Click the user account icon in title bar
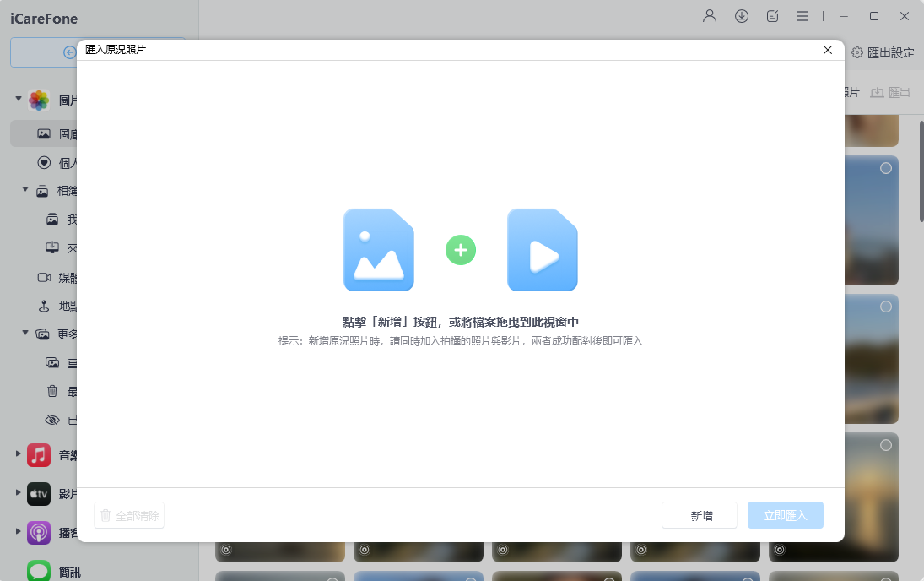 pos(709,16)
